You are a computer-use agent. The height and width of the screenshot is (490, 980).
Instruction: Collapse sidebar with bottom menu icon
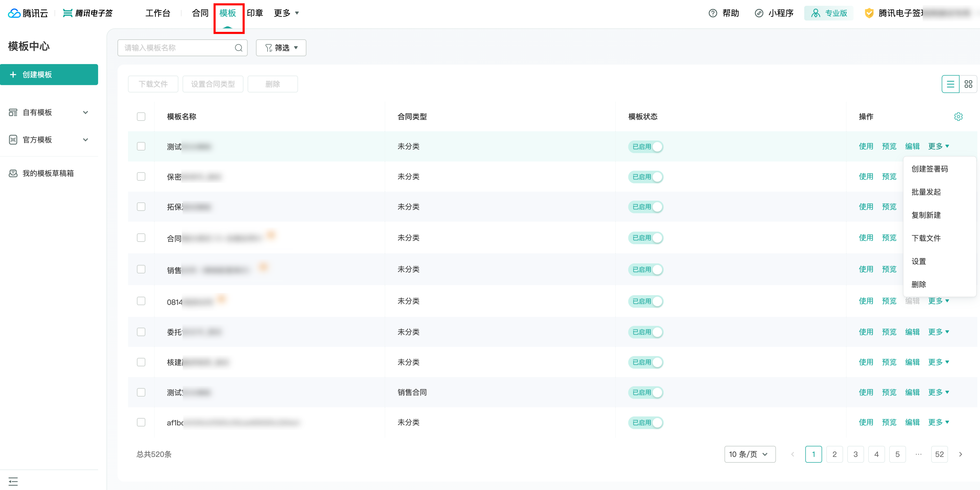13,481
